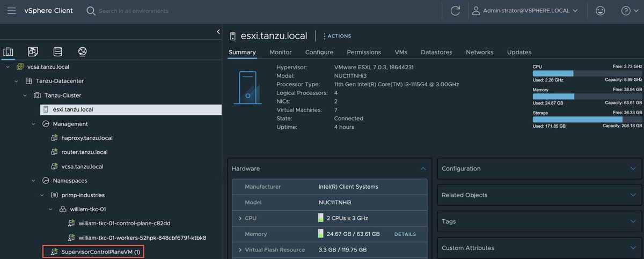Refresh the vSphere Client view

pos(455,11)
